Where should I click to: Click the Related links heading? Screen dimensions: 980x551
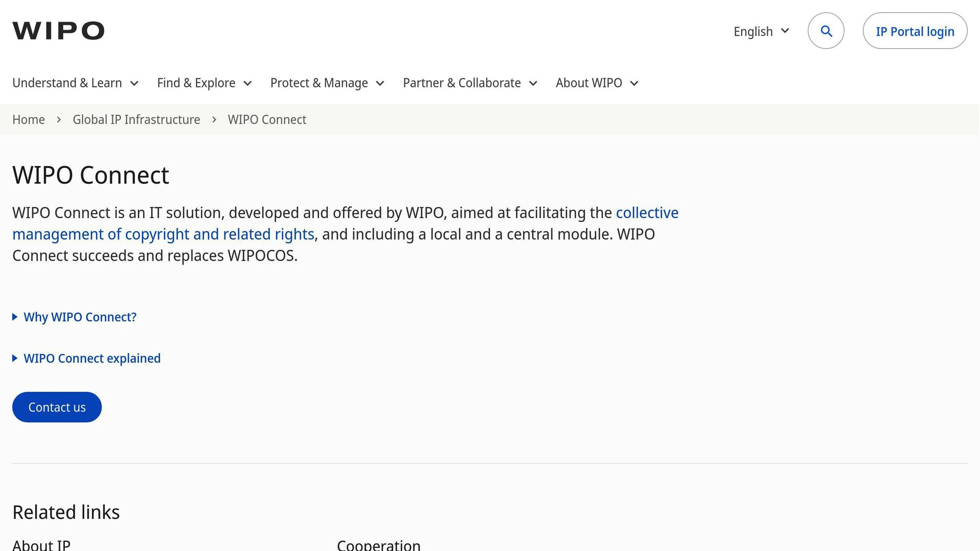coord(66,512)
